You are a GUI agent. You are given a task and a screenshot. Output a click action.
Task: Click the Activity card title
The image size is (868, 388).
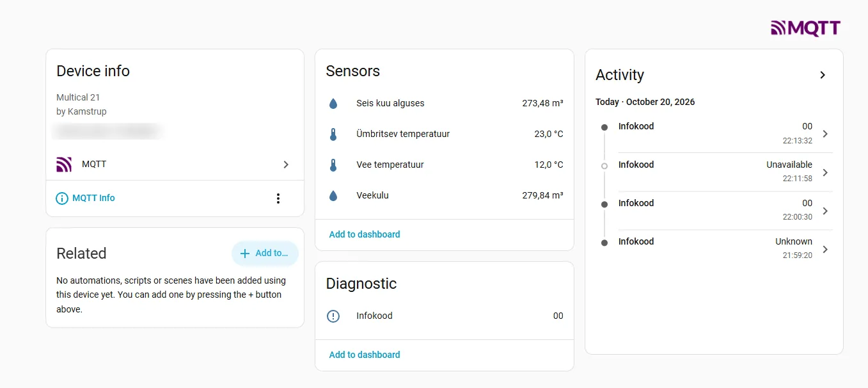click(x=620, y=75)
